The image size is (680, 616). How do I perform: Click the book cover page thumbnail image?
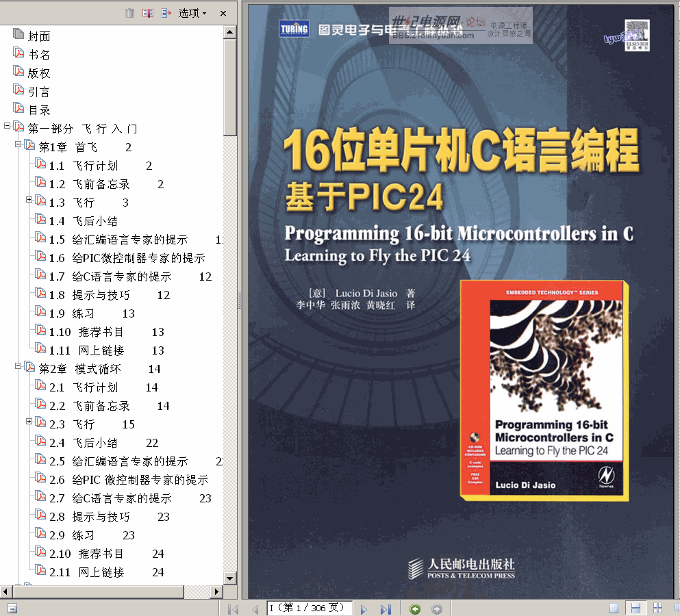point(544,391)
